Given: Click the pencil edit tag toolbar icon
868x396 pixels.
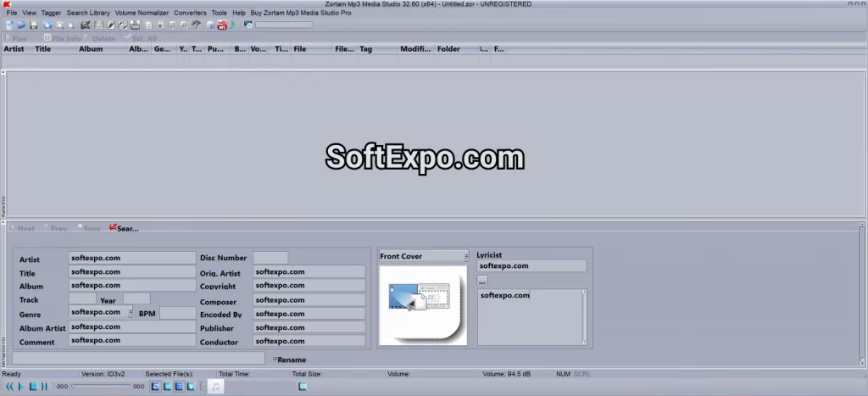Looking at the screenshot, I should click(x=111, y=25).
